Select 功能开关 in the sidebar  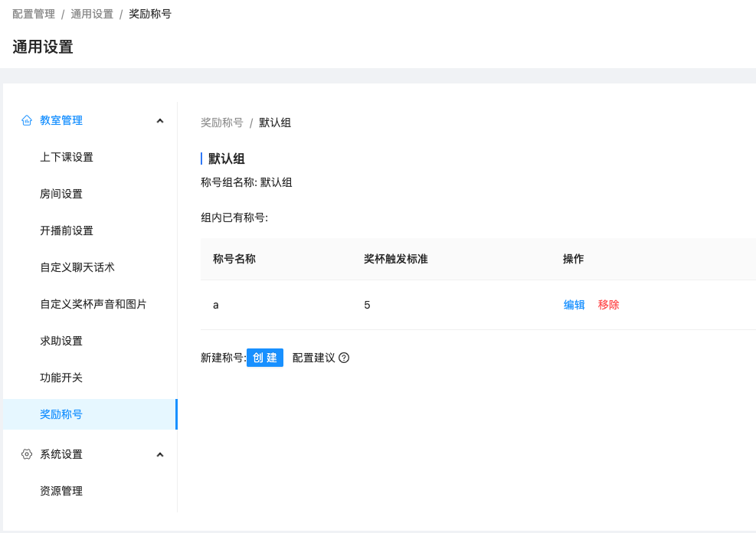62,378
